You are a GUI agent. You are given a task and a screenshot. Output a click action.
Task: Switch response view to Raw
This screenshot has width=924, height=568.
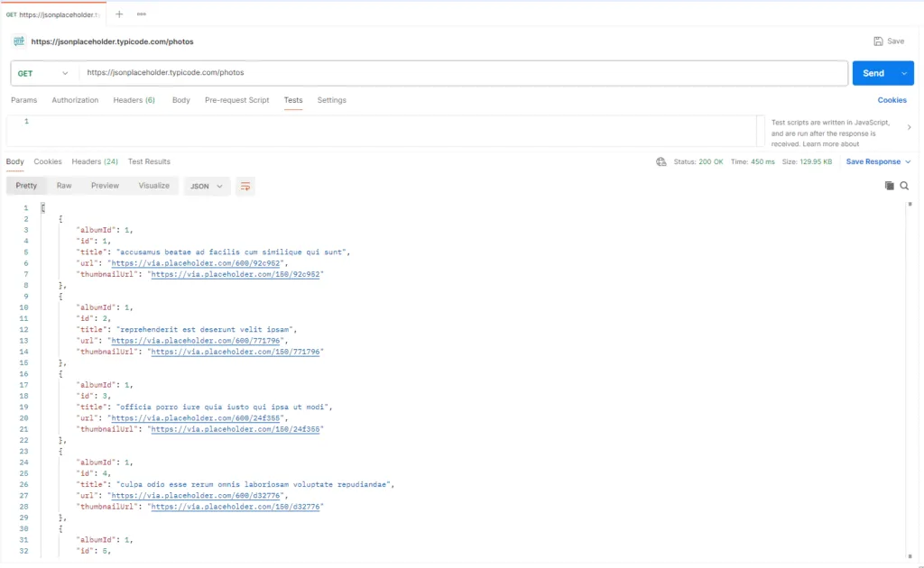[x=64, y=186]
